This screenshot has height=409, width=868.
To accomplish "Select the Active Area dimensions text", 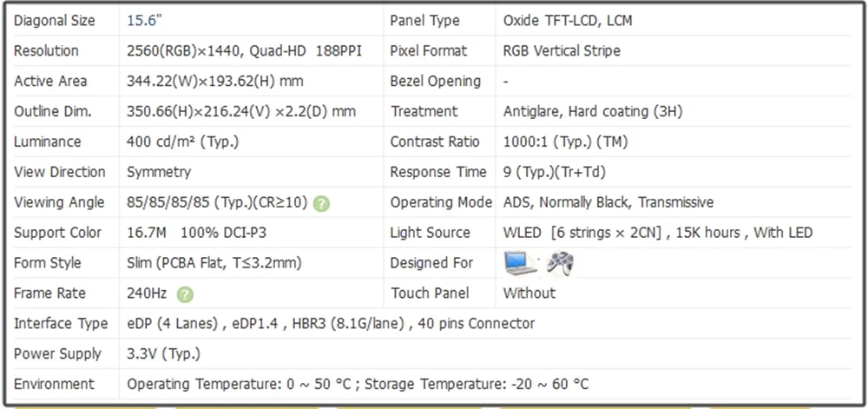I will click(214, 81).
